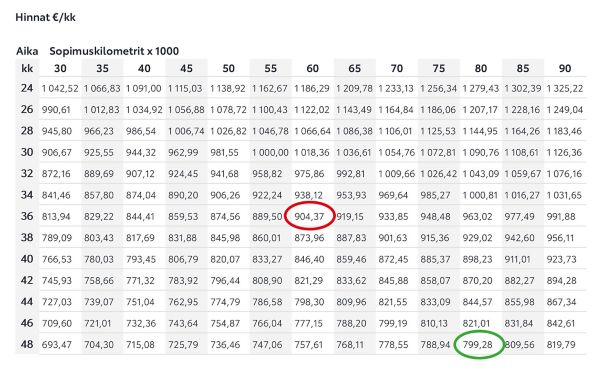Click the 819,79 price cell

[x=561, y=345]
